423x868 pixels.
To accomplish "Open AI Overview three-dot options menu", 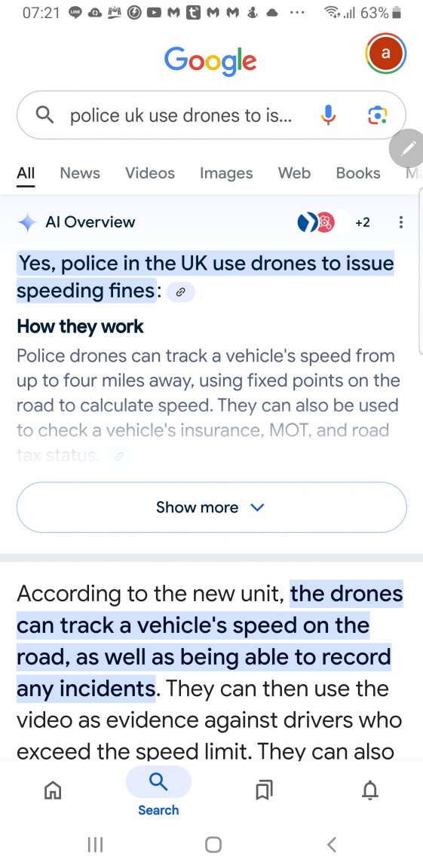I will (x=401, y=222).
